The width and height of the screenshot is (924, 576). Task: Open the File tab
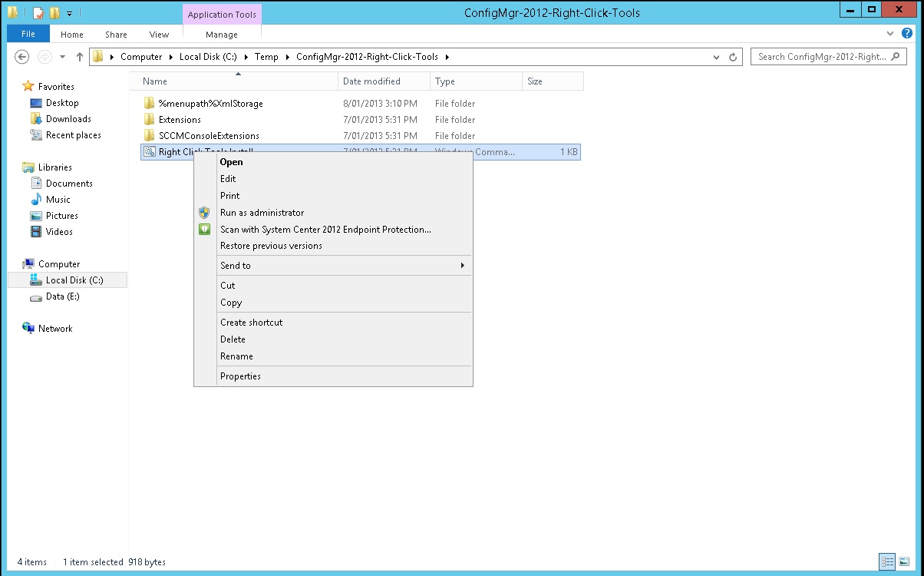pos(28,34)
